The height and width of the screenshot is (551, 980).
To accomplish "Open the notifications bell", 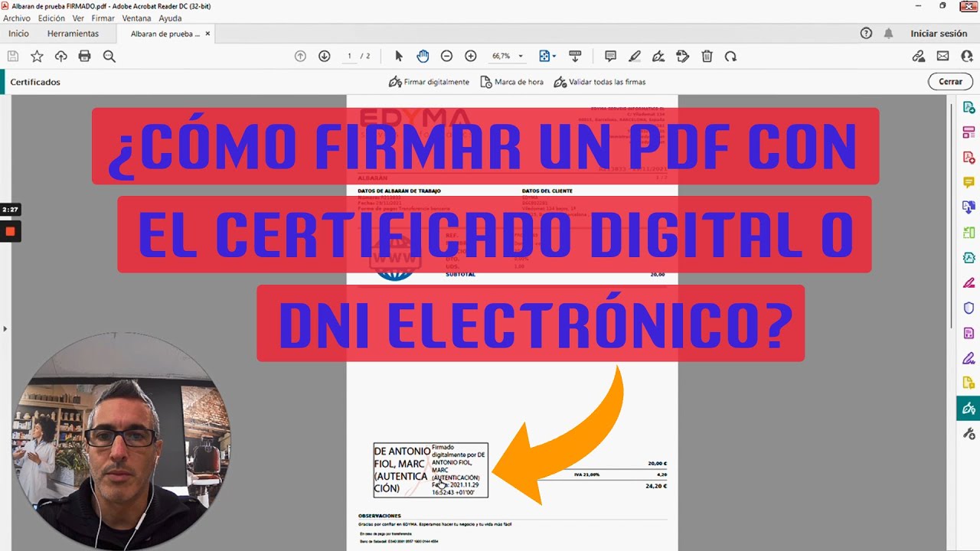I will click(x=888, y=33).
